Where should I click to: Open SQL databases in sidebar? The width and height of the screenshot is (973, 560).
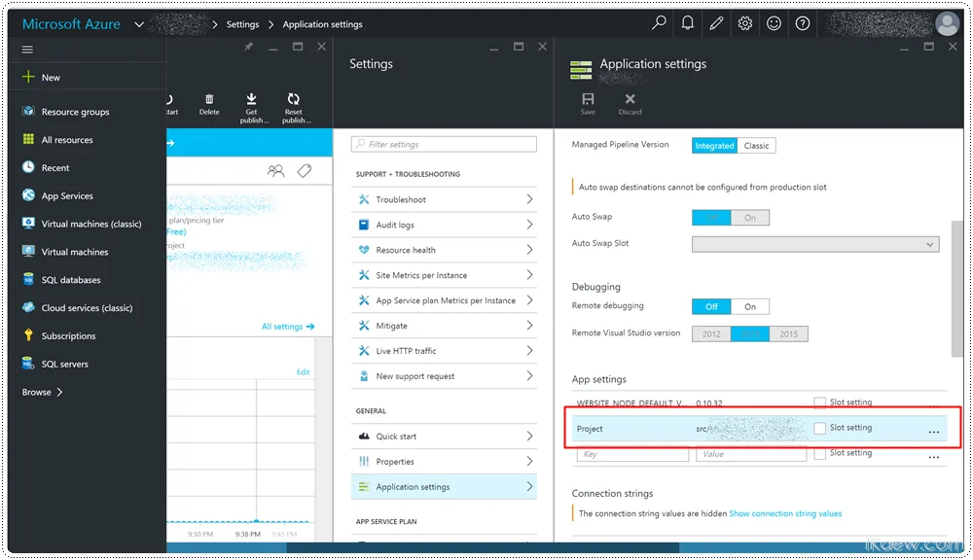71,280
